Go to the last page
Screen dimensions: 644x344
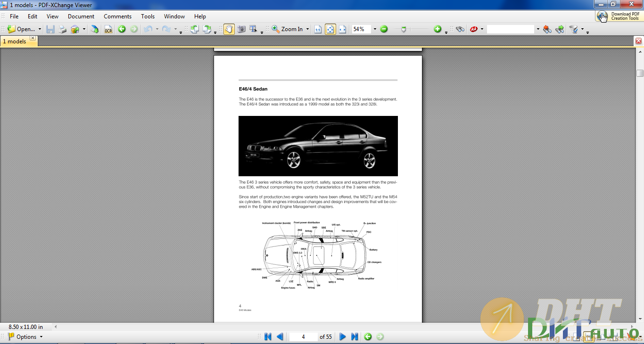tap(355, 337)
